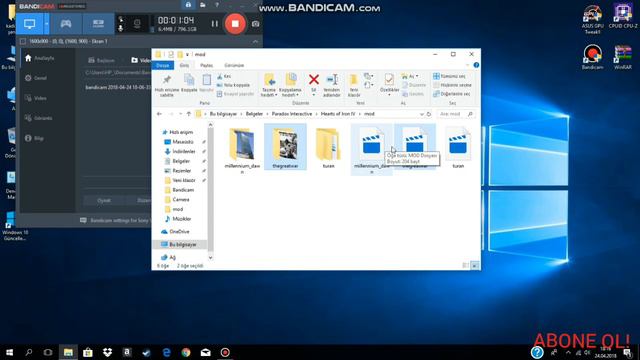Take a screenshot with Bandicam camera icon

(x=256, y=24)
